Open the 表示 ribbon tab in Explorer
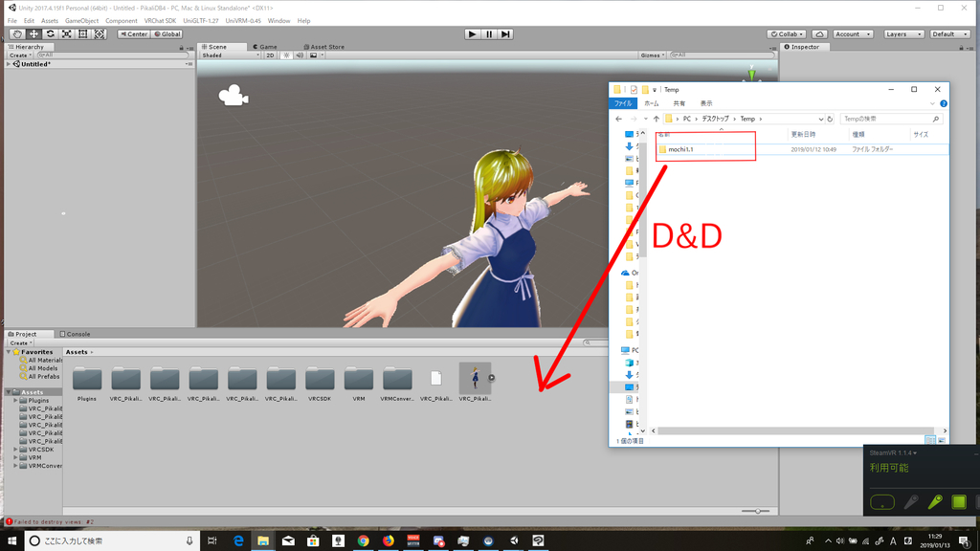The height and width of the screenshot is (551, 980). pyautogui.click(x=705, y=103)
